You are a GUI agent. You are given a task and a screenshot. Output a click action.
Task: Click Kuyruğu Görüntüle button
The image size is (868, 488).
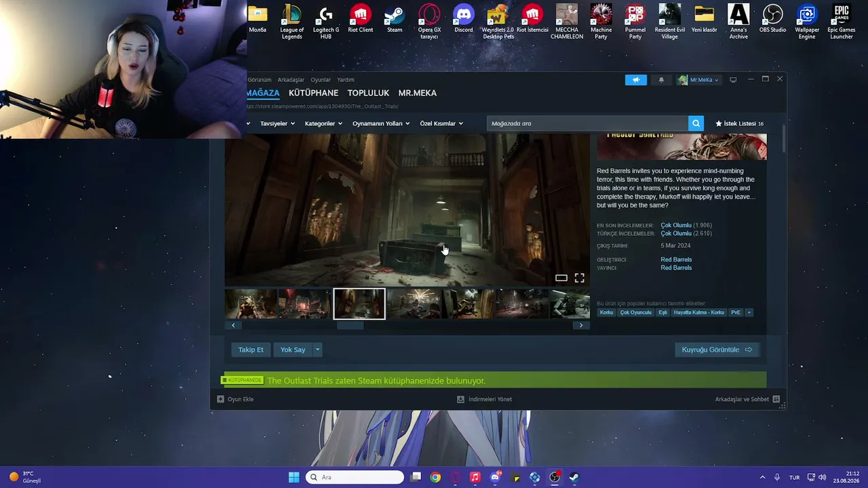point(717,350)
